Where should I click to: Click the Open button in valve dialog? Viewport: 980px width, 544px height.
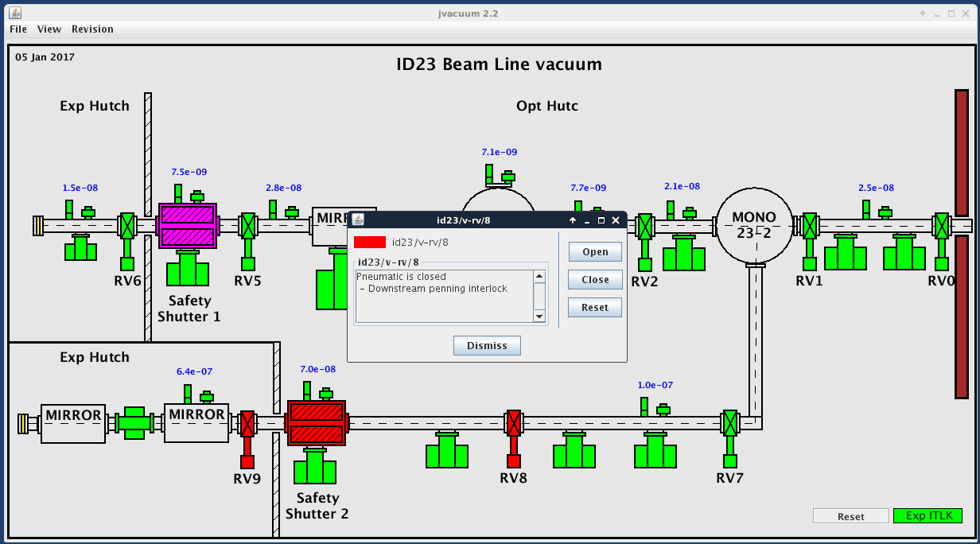click(x=595, y=252)
